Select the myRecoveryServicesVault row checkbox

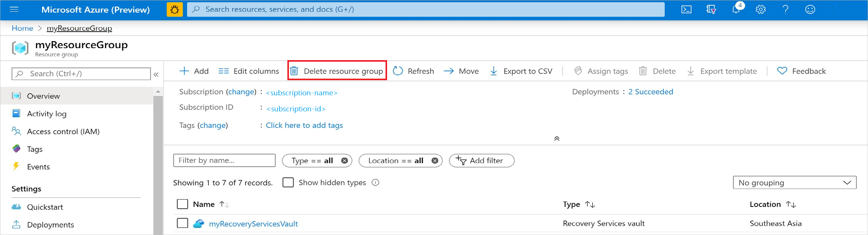point(182,223)
